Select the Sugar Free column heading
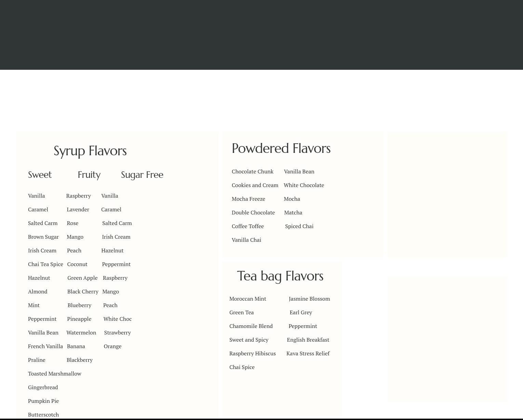Viewport: 523px width, 420px height. click(142, 175)
